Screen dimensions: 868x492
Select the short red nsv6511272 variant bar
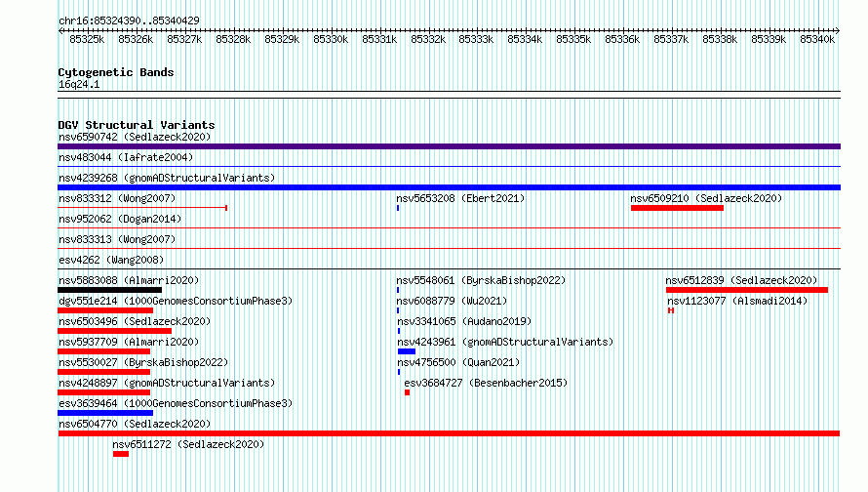tap(121, 454)
